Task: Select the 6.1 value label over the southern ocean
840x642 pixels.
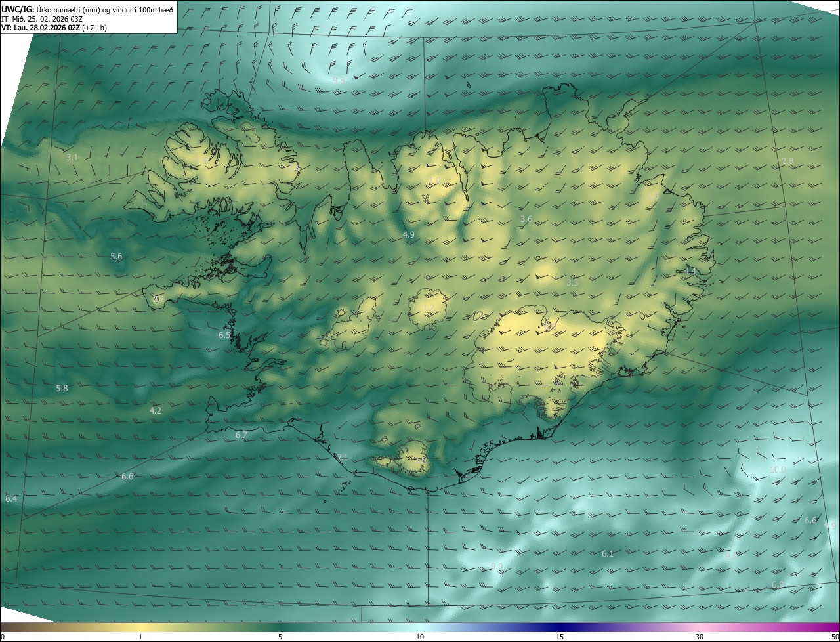Action: [608, 554]
